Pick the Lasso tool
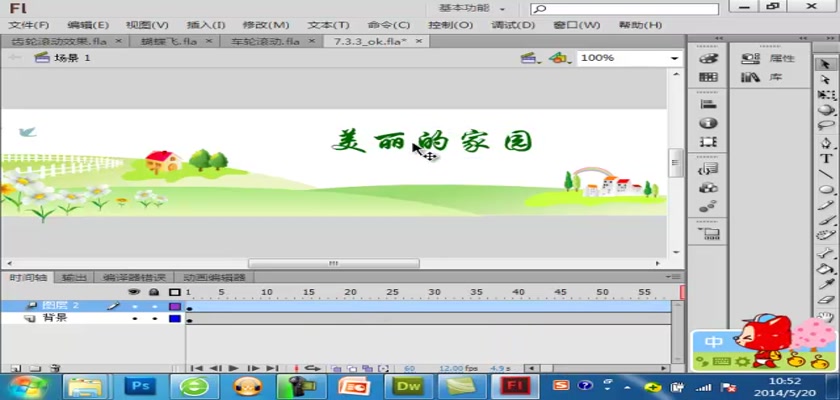Image resolution: width=840 pixels, height=400 pixels. click(x=826, y=125)
